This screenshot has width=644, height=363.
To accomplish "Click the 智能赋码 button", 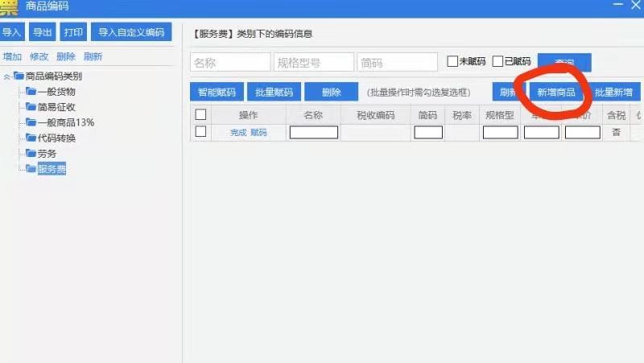I will tap(216, 92).
